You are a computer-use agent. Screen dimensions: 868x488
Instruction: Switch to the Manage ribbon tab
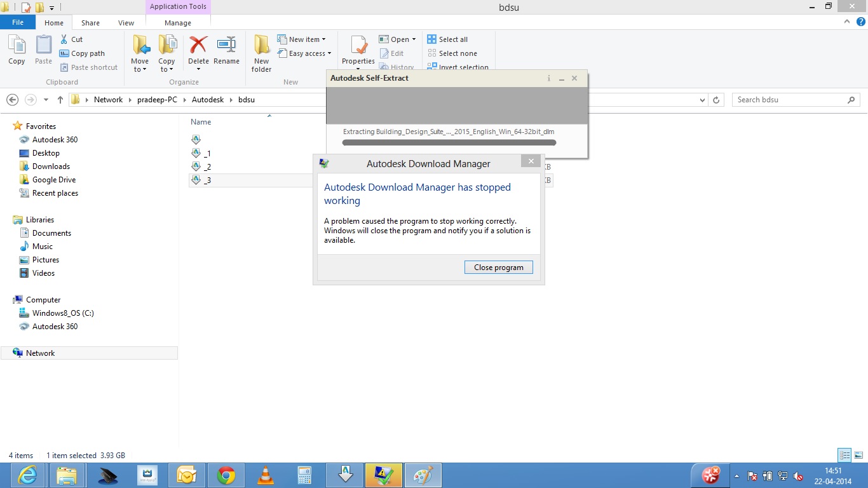click(x=178, y=23)
